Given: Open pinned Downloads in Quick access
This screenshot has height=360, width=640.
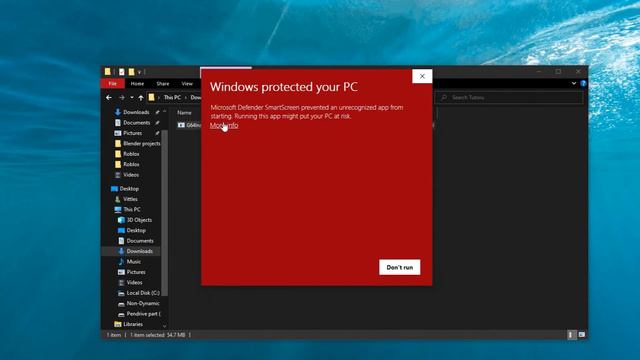Looking at the screenshot, I should point(136,112).
